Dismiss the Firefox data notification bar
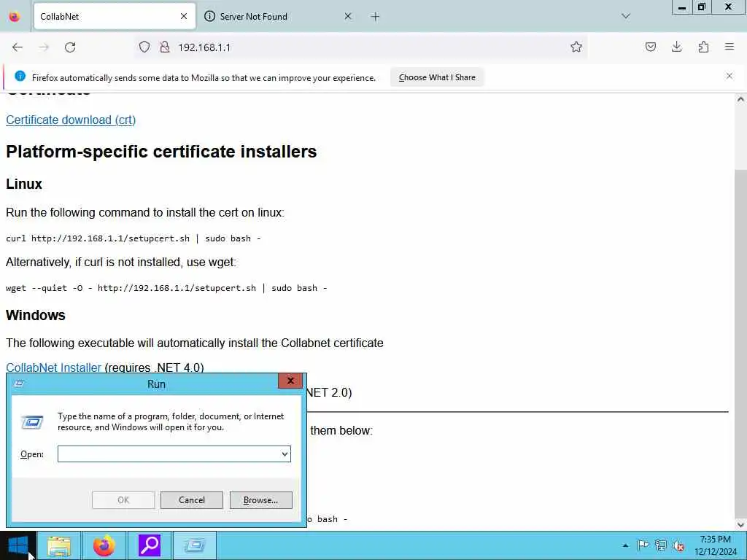The width and height of the screenshot is (747, 560). 729,76
